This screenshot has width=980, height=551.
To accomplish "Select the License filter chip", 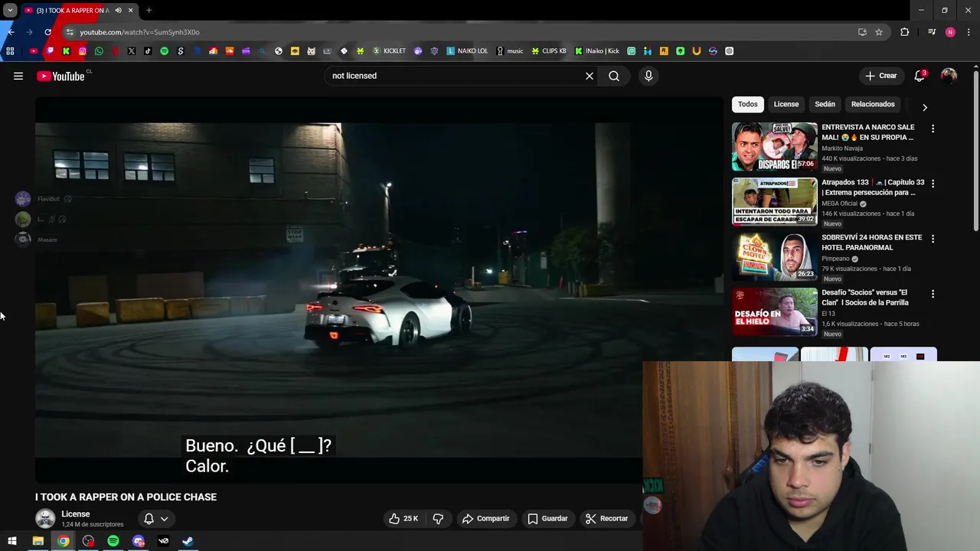I will tap(786, 104).
